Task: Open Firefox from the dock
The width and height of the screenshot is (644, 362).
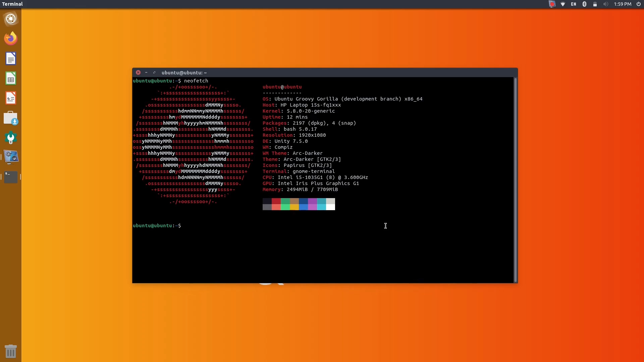Action: (11, 38)
